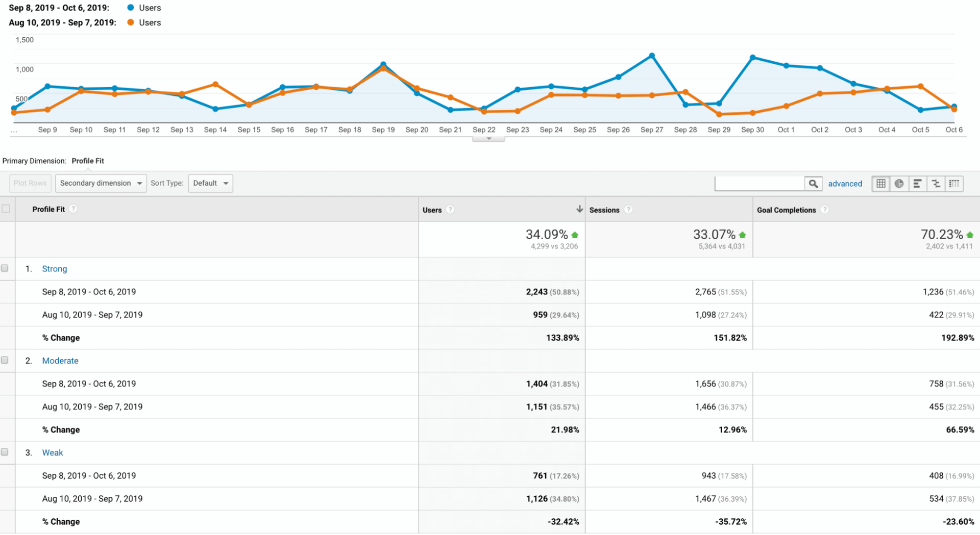Select the Weak row checkbox
The height and width of the screenshot is (535, 980).
[x=5, y=452]
